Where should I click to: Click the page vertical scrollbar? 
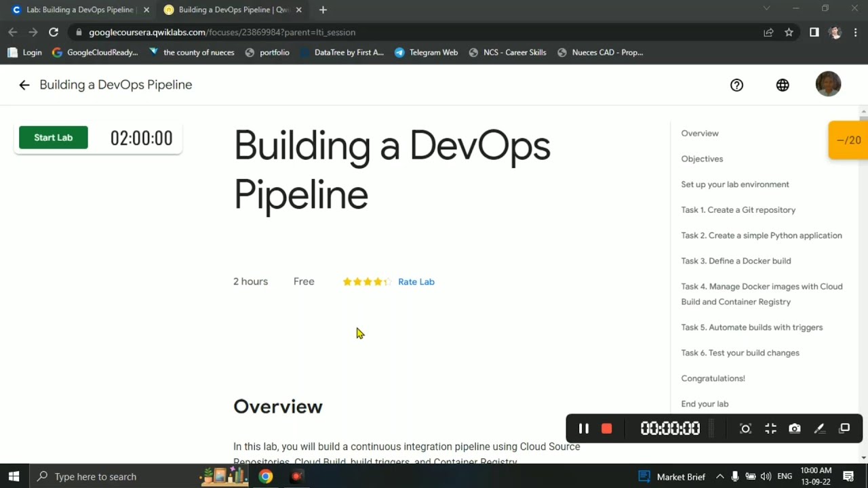863,285
